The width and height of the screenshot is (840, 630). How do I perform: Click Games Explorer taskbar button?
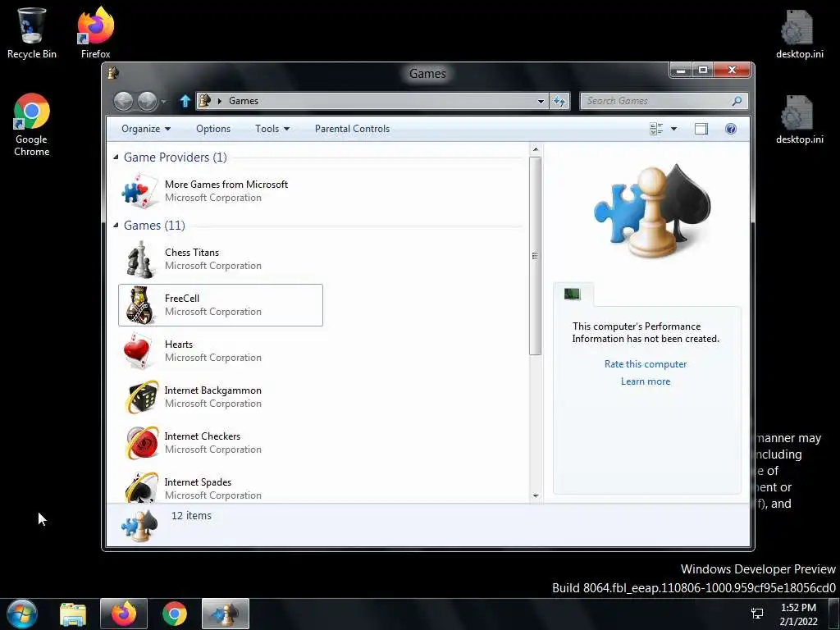point(226,614)
